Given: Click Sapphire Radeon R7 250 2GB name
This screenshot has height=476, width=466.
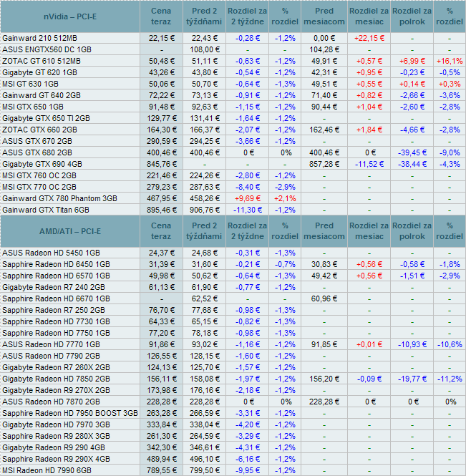Looking at the screenshot, I should click(x=54, y=310).
